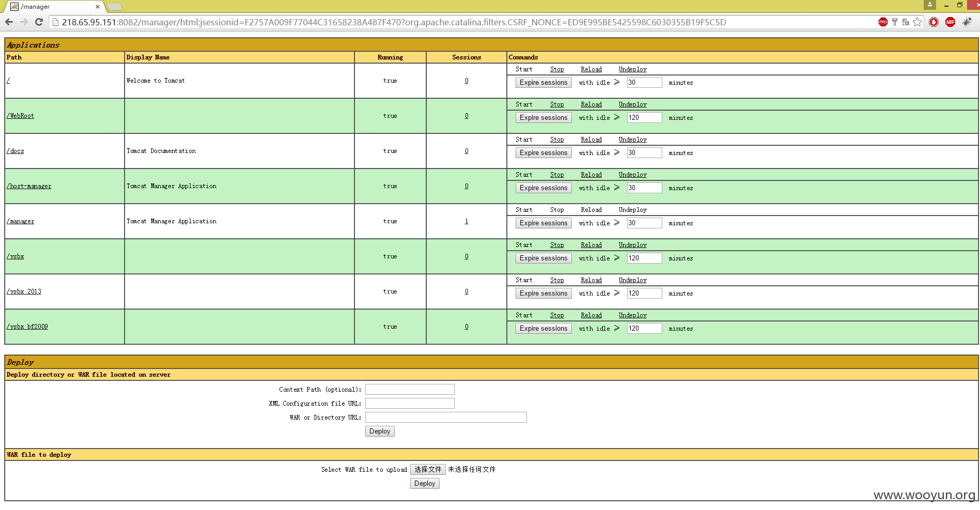Screen dimensions: 980x510
Task: Stop the root / application
Action: [557, 69]
